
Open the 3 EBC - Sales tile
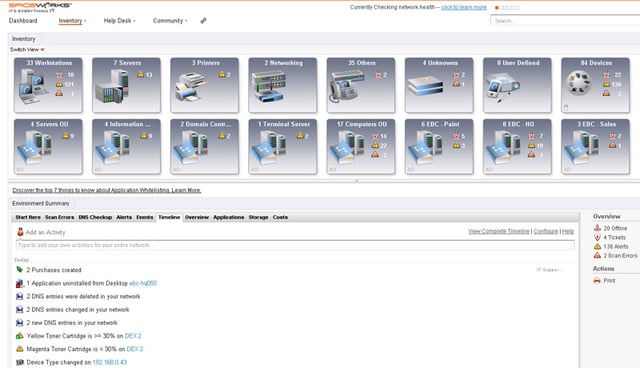click(596, 146)
